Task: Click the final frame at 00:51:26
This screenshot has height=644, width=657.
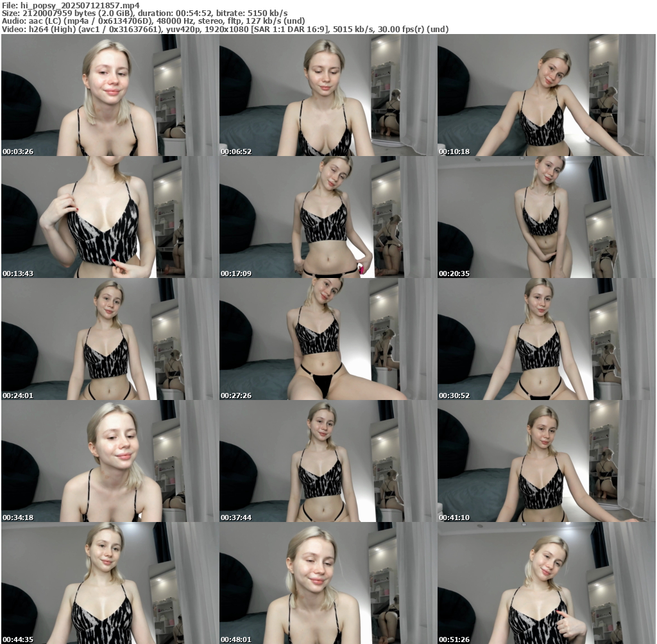Action: (x=546, y=583)
